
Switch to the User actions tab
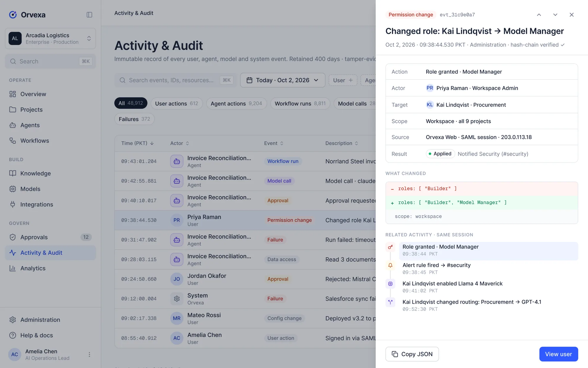177,103
